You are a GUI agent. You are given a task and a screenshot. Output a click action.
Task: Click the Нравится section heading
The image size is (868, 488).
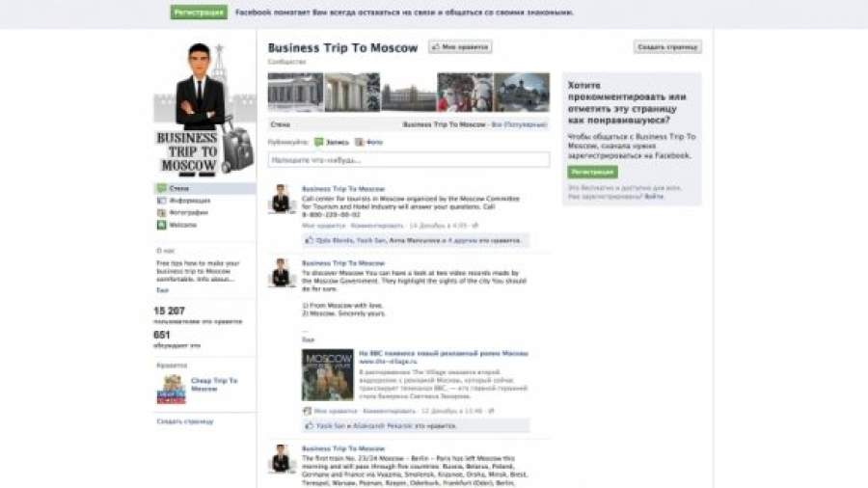pyautogui.click(x=172, y=366)
